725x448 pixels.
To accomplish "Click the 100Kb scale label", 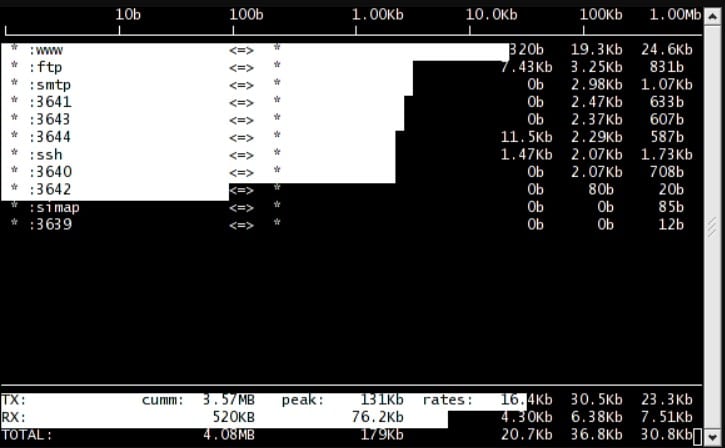I will point(601,15).
